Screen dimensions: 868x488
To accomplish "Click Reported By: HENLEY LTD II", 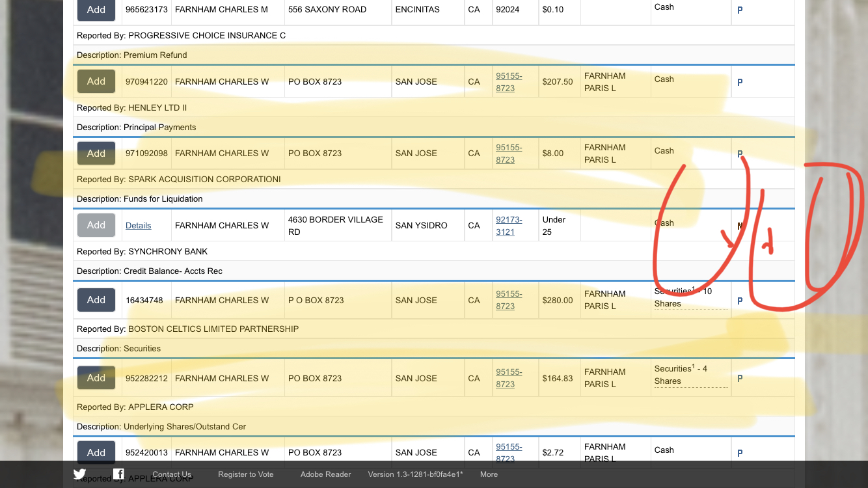I will tap(132, 107).
